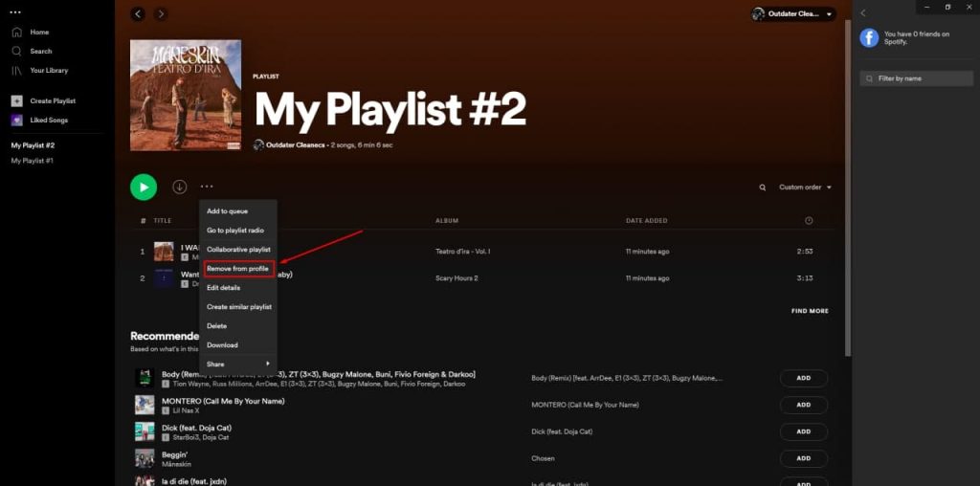Sort by the TITLE column header
The image size is (980, 486).
(163, 221)
